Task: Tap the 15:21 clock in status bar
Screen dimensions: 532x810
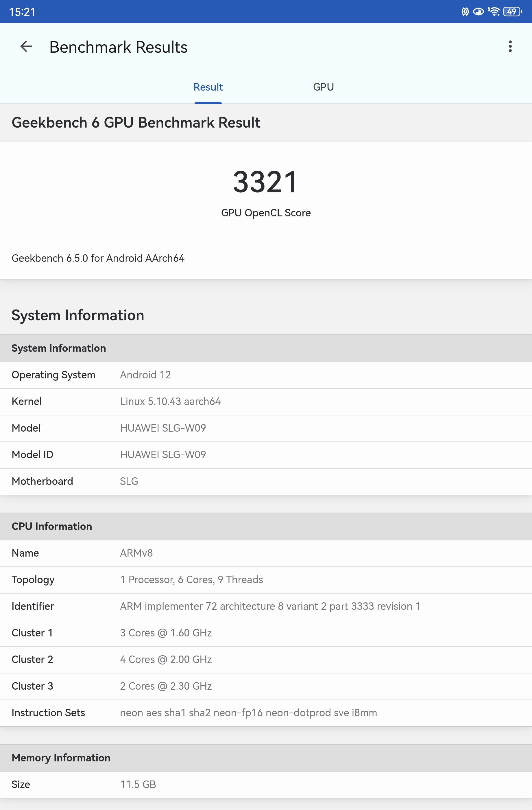Action: (22, 12)
